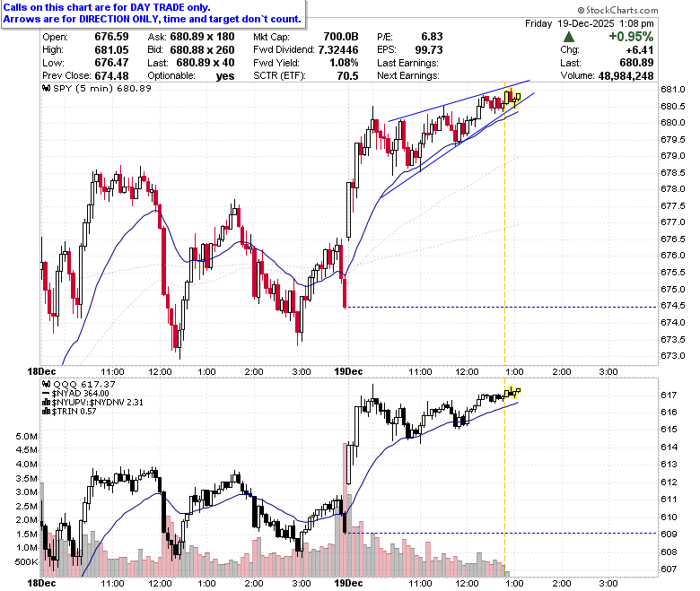Click the Fwd Yield value 1.08%
This screenshot has width=700, height=591.
[x=344, y=63]
